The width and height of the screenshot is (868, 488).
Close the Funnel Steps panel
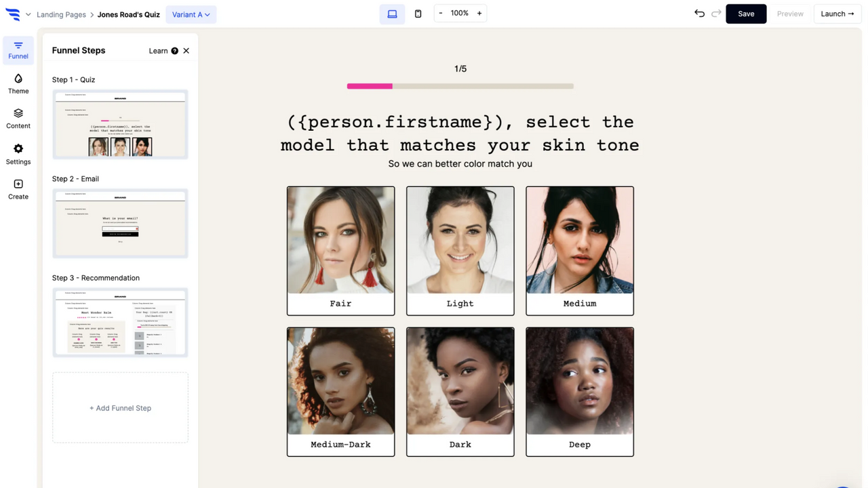186,51
